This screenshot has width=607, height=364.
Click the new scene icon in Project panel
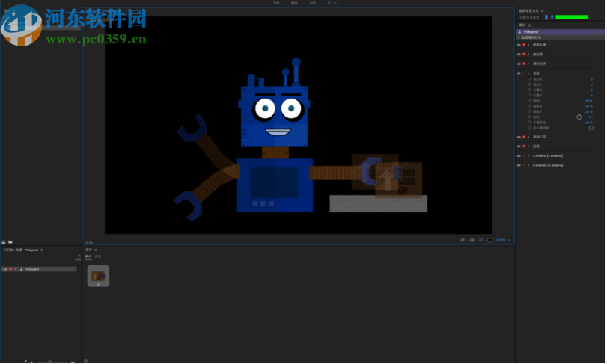point(4,242)
